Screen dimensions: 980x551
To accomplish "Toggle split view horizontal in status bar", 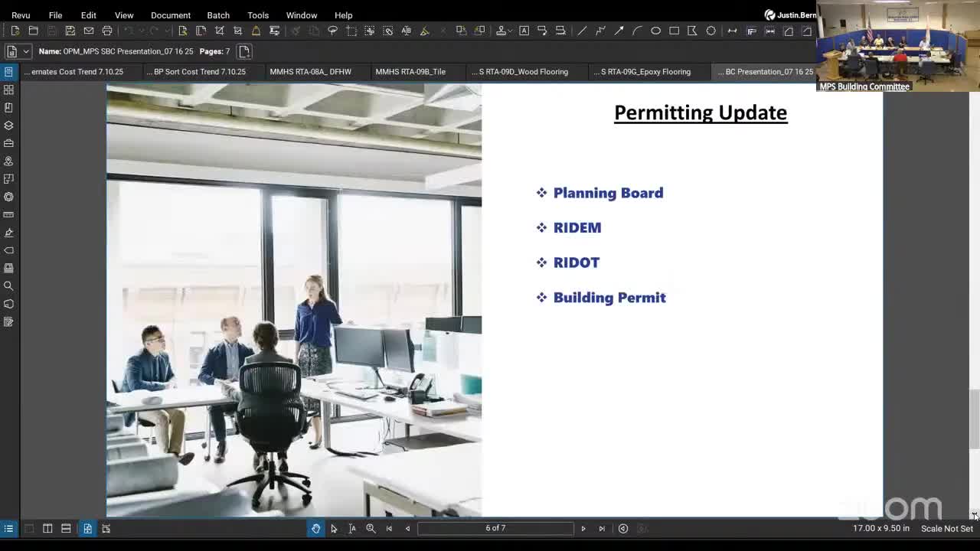I will tap(66, 528).
